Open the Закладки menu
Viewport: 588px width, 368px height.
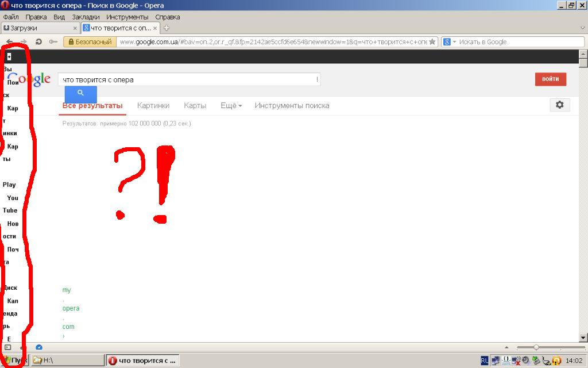[86, 17]
